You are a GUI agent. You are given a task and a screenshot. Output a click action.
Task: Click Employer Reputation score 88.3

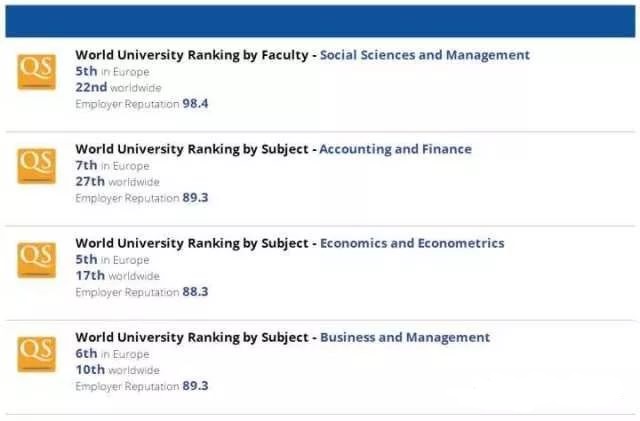coord(195,292)
